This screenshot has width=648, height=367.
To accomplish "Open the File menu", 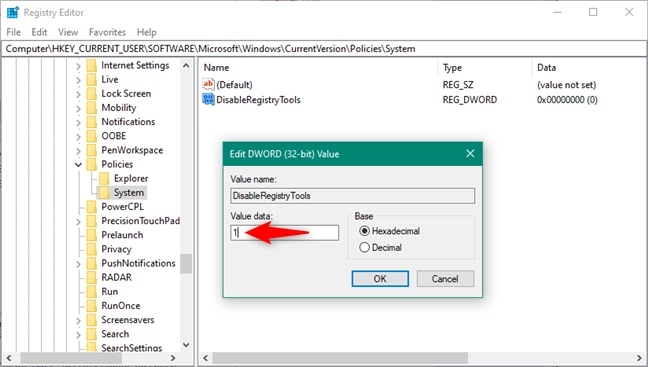I will point(13,32).
